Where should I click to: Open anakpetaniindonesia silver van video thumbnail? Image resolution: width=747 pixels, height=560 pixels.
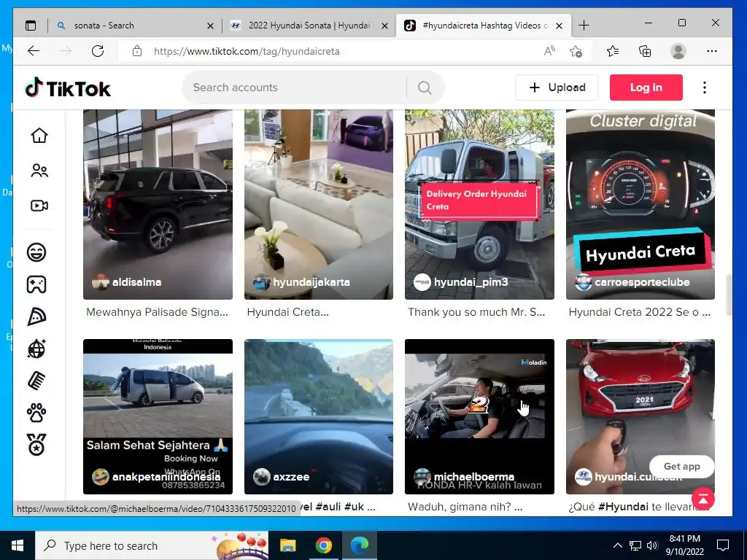(x=158, y=416)
